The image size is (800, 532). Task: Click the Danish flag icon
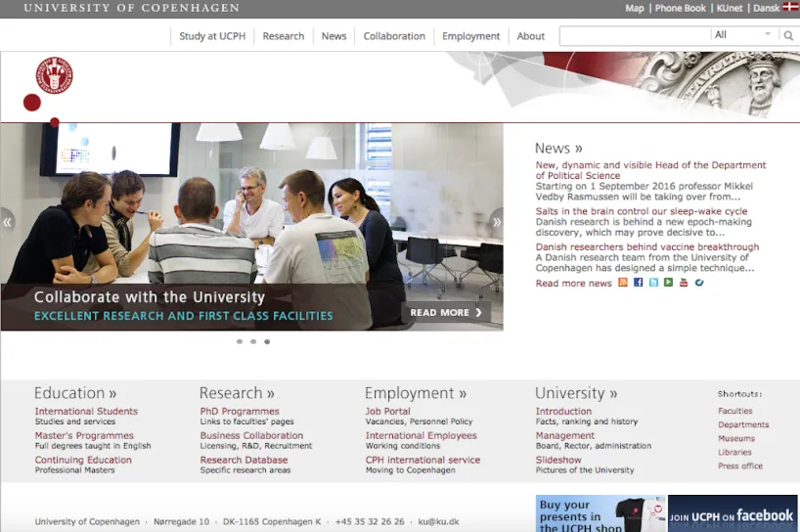[790, 7]
